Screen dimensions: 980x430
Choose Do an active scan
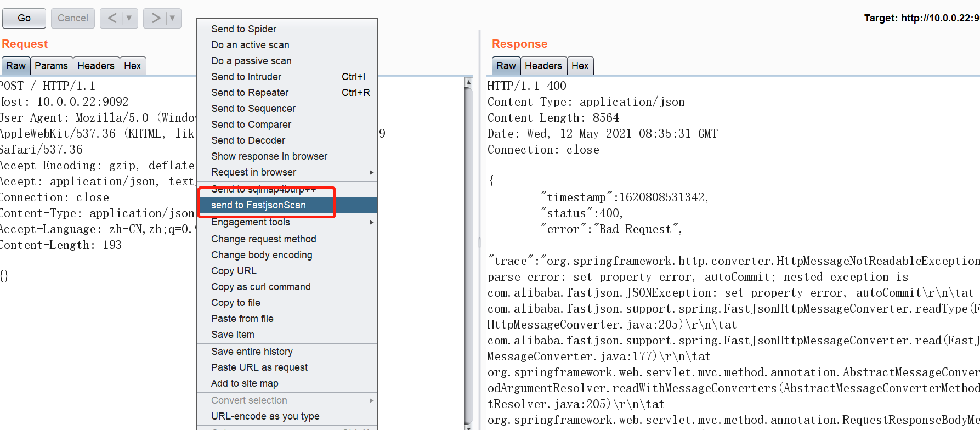click(287, 45)
